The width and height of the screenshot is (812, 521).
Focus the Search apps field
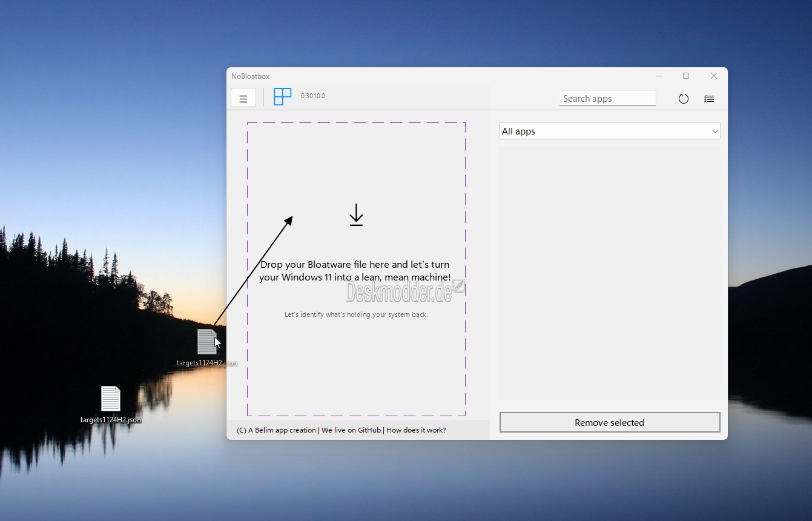[607, 98]
